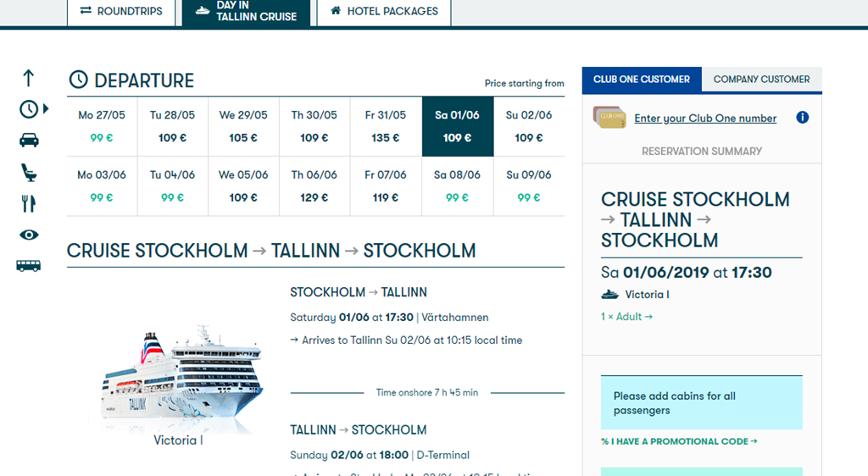The height and width of the screenshot is (476, 868).
Task: Open the departure clock sidebar icon
Action: (x=29, y=109)
